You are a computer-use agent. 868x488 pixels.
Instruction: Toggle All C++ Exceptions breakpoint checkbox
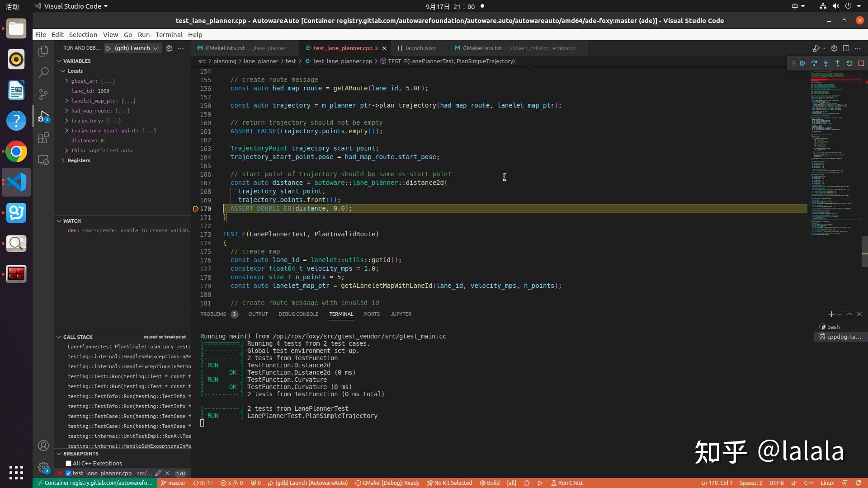pos(69,463)
